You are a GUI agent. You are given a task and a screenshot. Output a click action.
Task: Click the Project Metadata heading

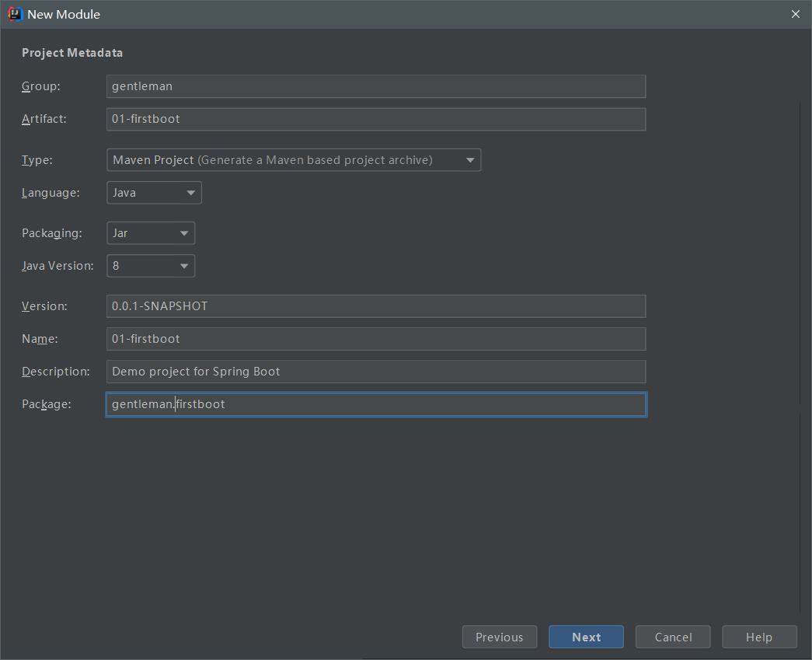(x=72, y=53)
